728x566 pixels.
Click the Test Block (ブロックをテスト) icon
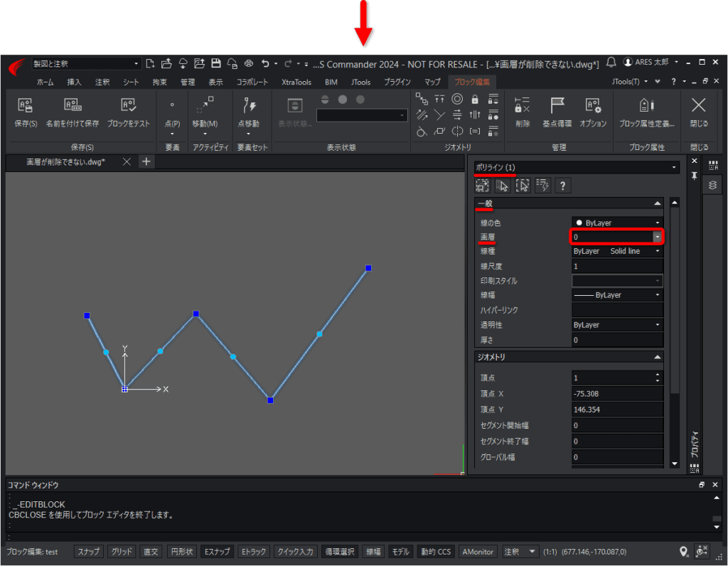point(128,106)
